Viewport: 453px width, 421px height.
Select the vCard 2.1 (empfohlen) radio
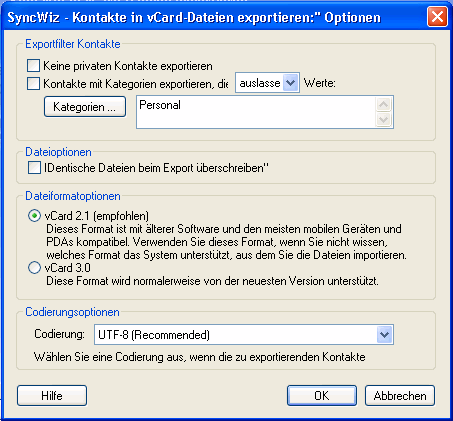pyautogui.click(x=34, y=216)
